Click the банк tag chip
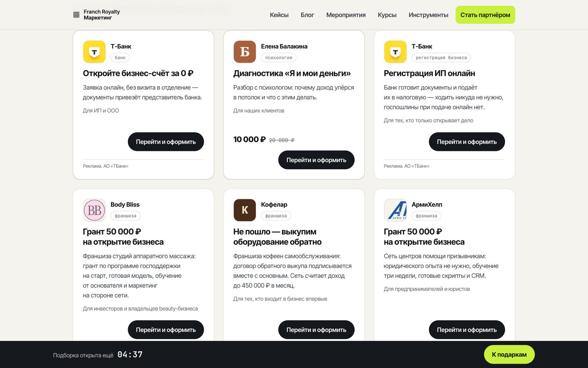The width and height of the screenshot is (588, 368). tap(120, 58)
